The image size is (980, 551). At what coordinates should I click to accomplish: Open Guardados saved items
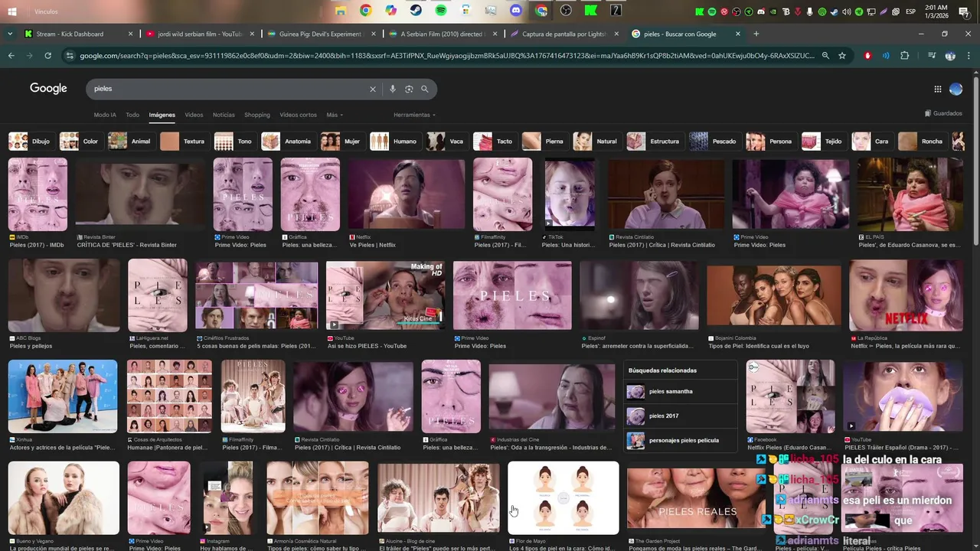[x=943, y=113]
